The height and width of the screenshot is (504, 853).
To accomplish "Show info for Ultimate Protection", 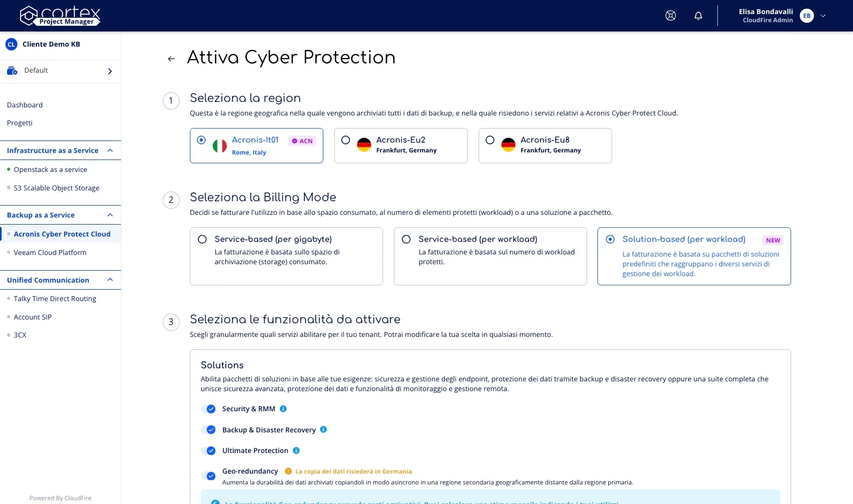I will pyautogui.click(x=296, y=451).
